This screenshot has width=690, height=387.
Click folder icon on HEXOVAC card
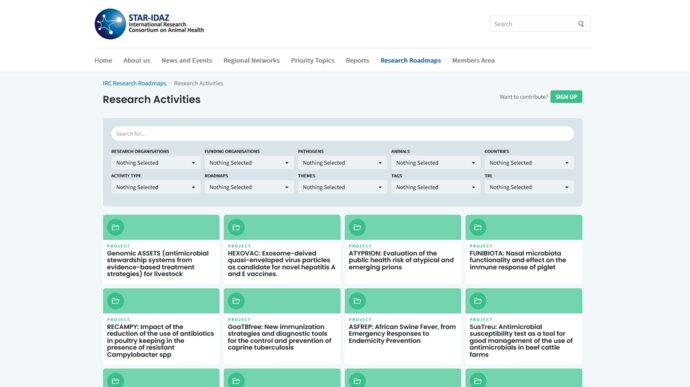tap(236, 227)
